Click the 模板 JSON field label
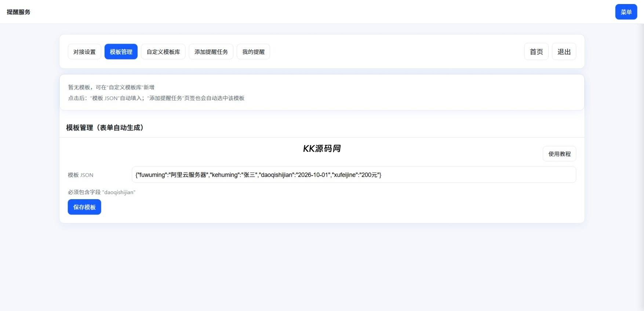 [81, 175]
